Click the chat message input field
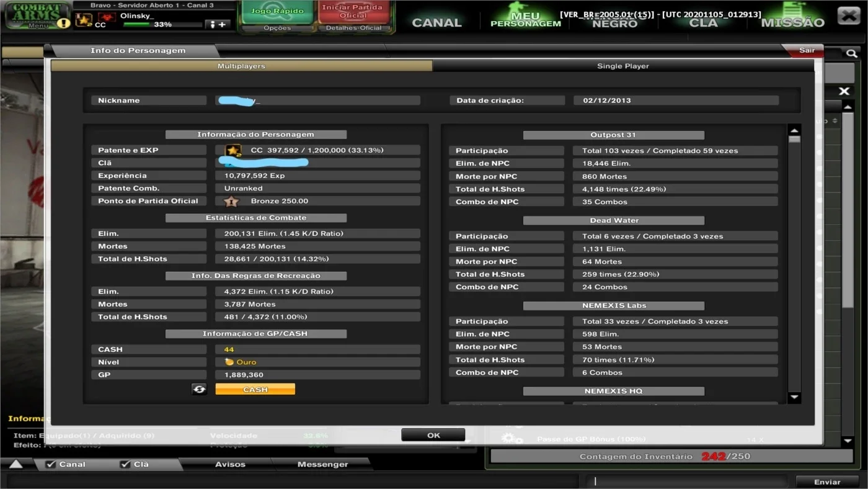Image resolution: width=868 pixels, height=489 pixels. pyautogui.click(x=688, y=481)
